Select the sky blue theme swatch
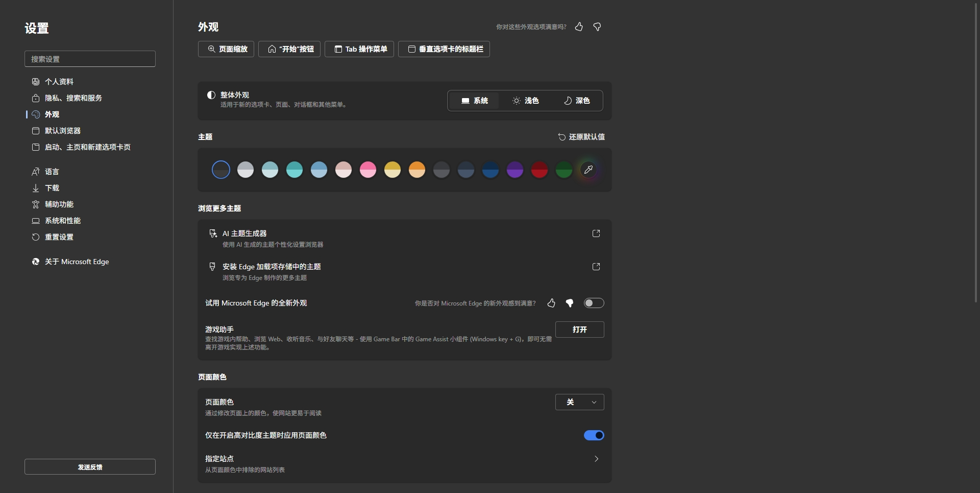The image size is (980, 493). click(x=319, y=170)
